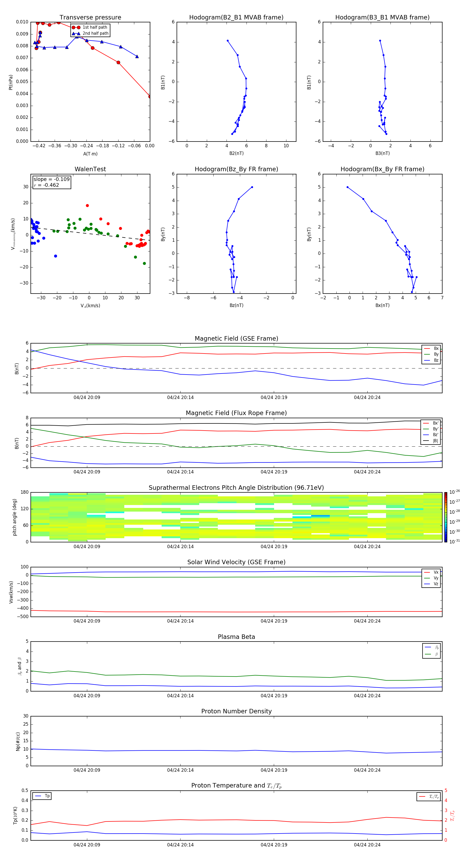Screen dimensions: 473x868
Task: Click the "Bz(nT)" x-axis label
Action: [236, 306]
